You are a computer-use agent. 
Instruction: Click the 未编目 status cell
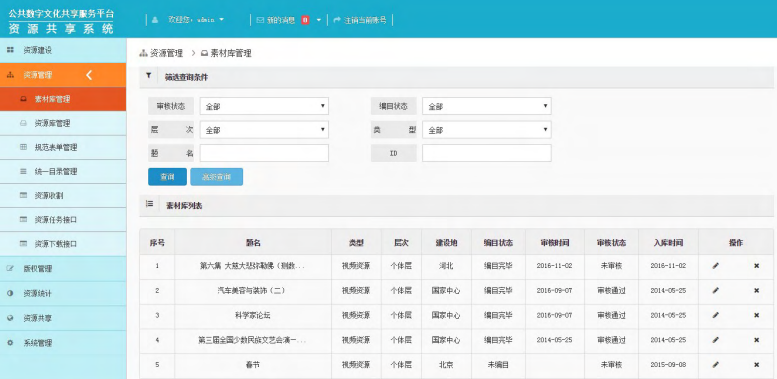498,365
